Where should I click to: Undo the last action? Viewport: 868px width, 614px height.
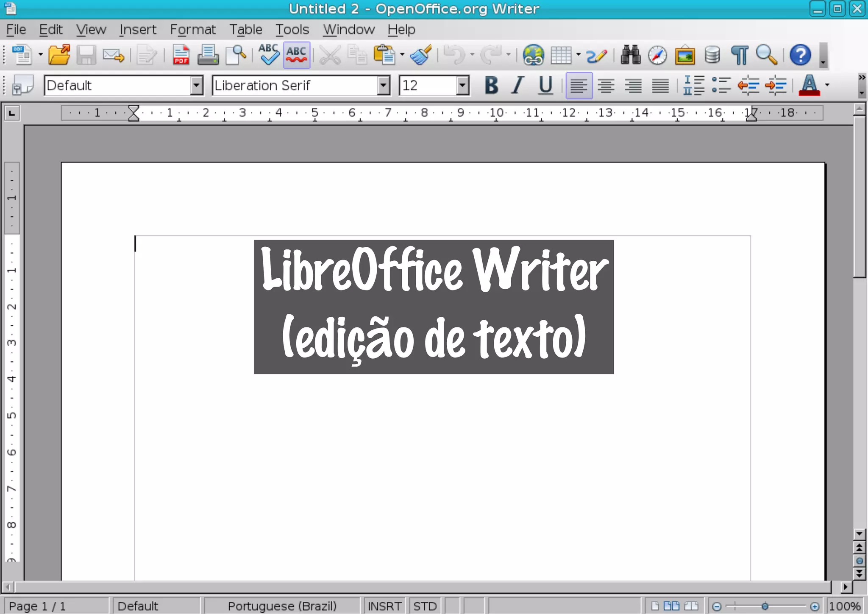coord(454,55)
